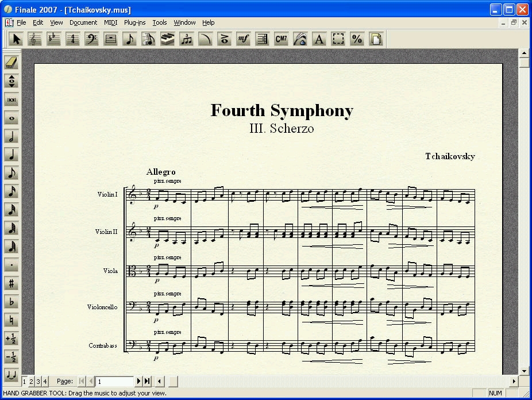
Task: Open the Edit menu
Action: click(38, 22)
